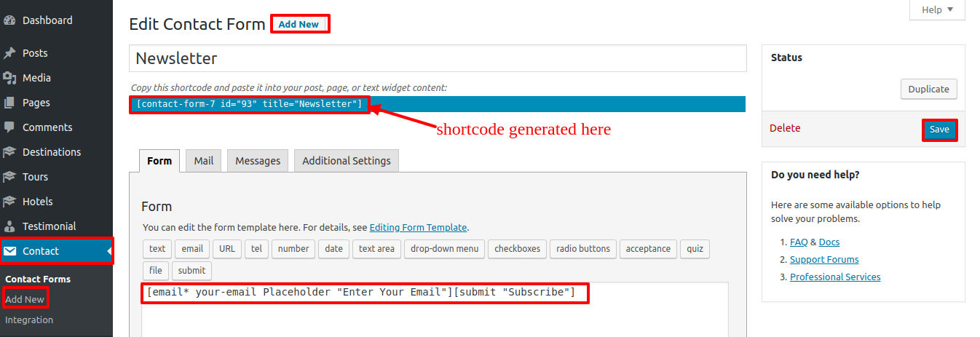Viewport: 980px width, 337px height.
Task: Insert a file upload tag
Action: click(x=156, y=271)
